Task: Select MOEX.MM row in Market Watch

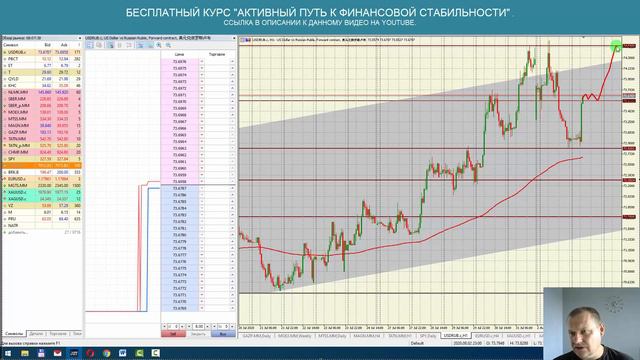Action: [x=42, y=112]
